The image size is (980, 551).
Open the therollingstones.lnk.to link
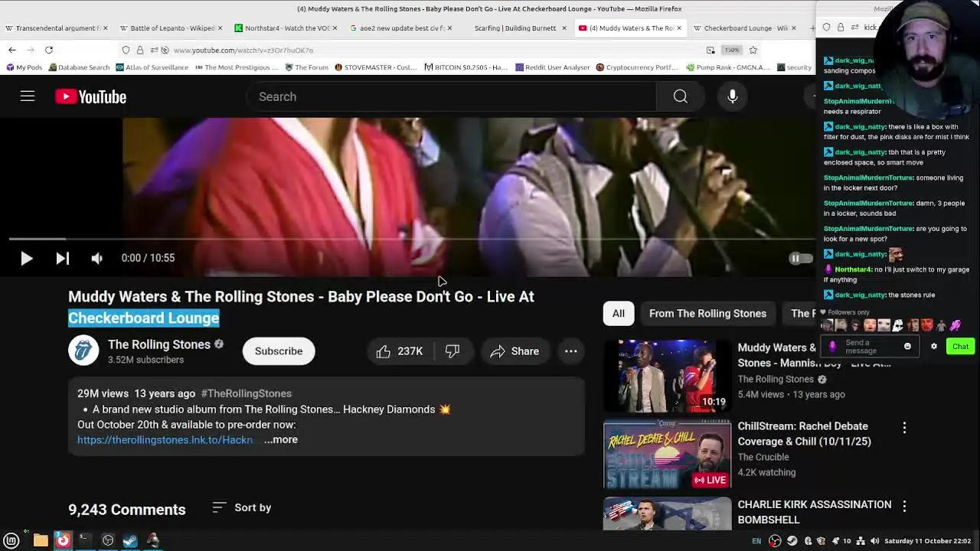tap(165, 439)
